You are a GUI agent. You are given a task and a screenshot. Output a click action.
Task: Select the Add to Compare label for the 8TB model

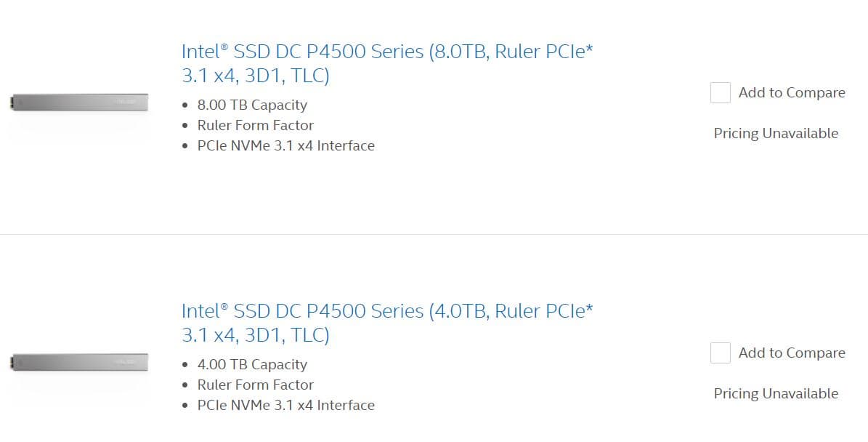click(x=791, y=93)
